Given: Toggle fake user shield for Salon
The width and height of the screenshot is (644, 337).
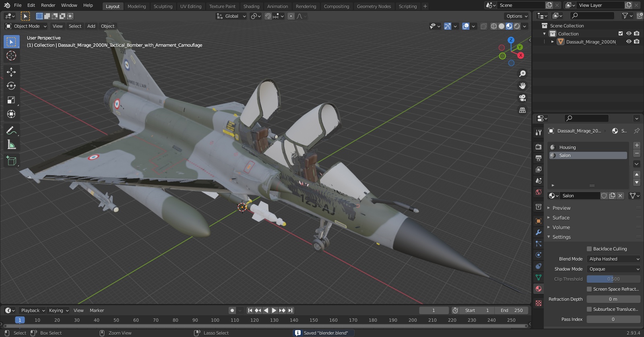Looking at the screenshot, I should pyautogui.click(x=604, y=196).
